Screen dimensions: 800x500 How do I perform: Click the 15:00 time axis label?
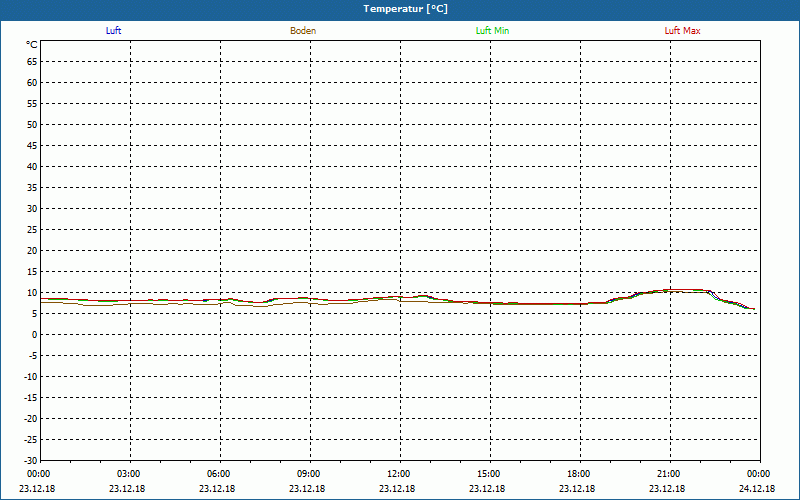click(x=489, y=474)
